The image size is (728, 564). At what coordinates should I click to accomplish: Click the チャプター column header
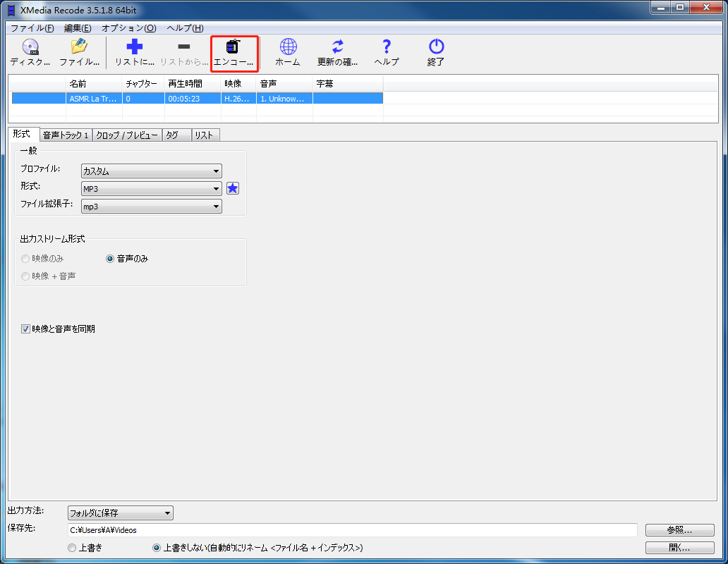(143, 84)
